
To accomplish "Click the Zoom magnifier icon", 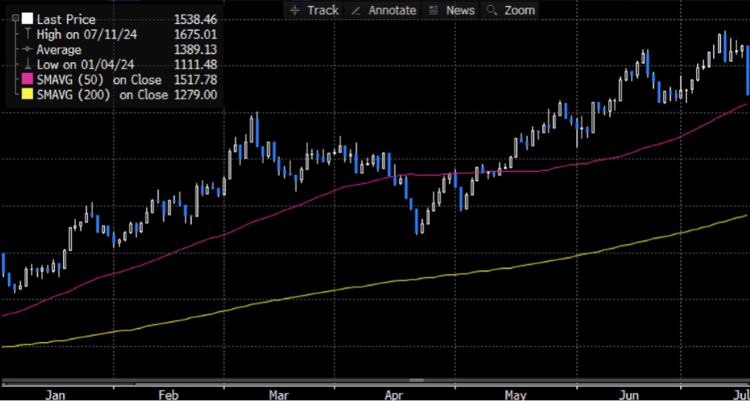I will pyautogui.click(x=492, y=9).
